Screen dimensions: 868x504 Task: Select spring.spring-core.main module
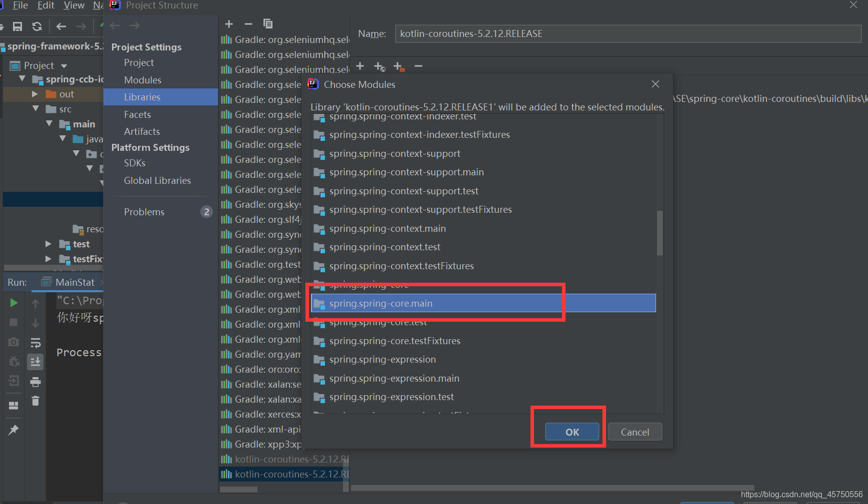[483, 303]
